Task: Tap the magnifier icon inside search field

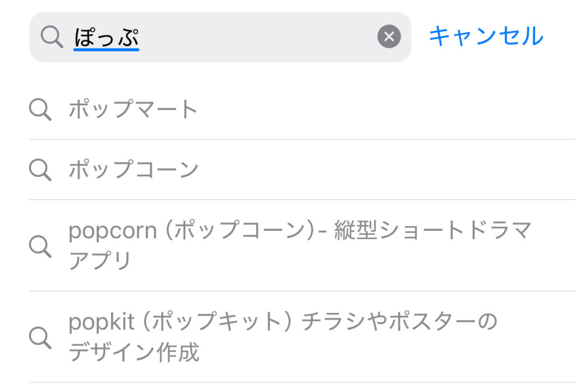Action: pos(52,37)
